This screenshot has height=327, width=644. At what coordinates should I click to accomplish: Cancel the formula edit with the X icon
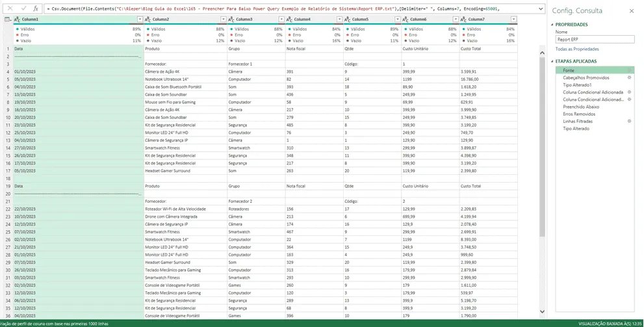click(10, 8)
